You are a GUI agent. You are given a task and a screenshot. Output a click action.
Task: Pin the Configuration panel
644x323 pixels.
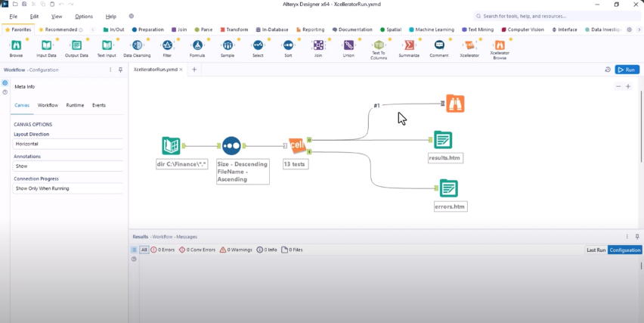(120, 70)
